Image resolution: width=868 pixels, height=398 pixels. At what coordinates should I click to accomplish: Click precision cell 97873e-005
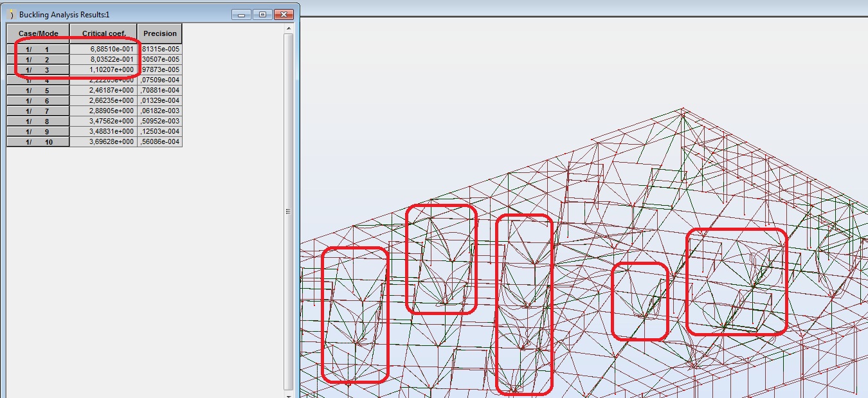pyautogui.click(x=160, y=69)
